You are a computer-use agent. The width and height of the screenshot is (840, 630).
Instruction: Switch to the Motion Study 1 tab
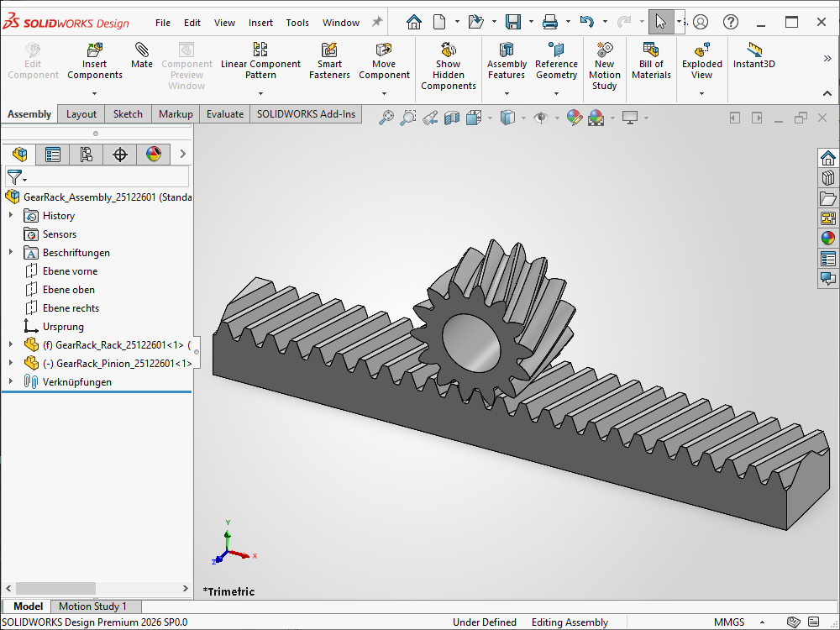(x=92, y=606)
